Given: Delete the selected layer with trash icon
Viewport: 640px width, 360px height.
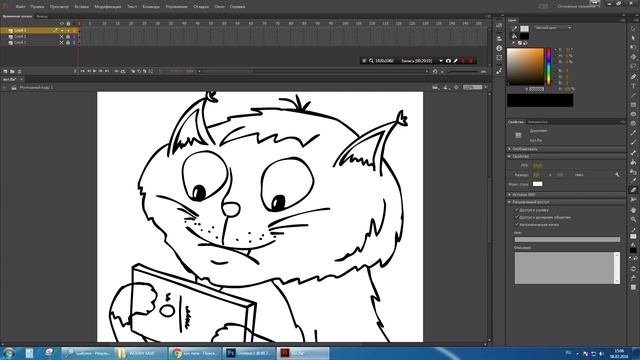Looking at the screenshot, I should point(19,71).
